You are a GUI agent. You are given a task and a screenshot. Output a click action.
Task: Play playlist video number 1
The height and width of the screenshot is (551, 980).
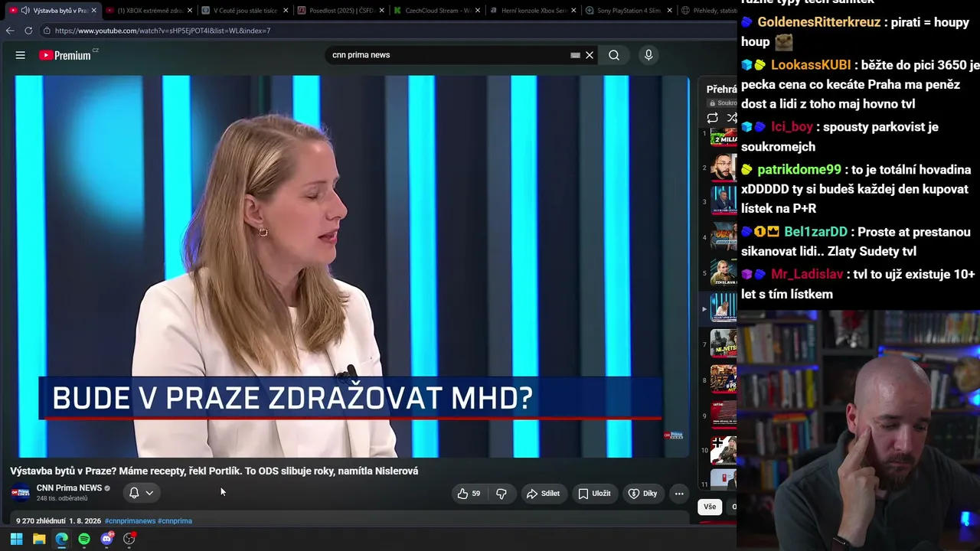click(723, 138)
